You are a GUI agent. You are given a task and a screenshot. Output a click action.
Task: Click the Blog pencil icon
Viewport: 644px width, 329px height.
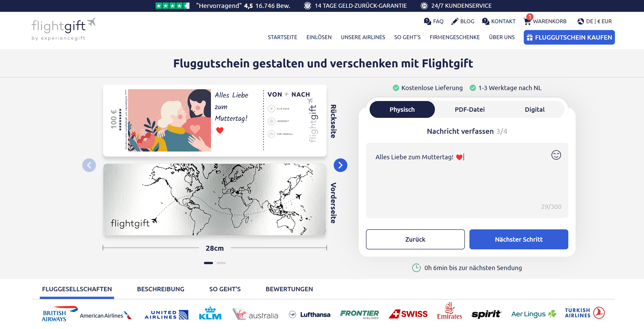454,22
